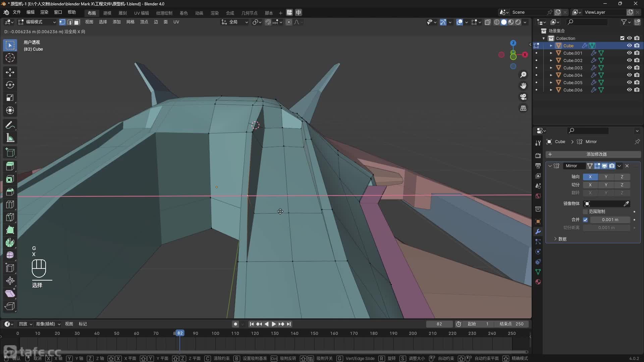This screenshot has width=644, height=362.
Task: Choose the Knife tool
Action: pyautogui.click(x=10, y=217)
